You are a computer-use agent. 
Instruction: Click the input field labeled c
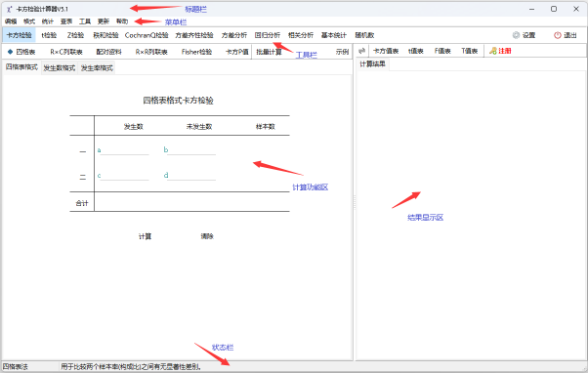(124, 176)
